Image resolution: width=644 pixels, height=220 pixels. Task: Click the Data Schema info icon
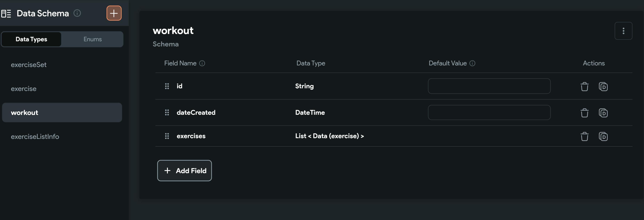point(77,13)
